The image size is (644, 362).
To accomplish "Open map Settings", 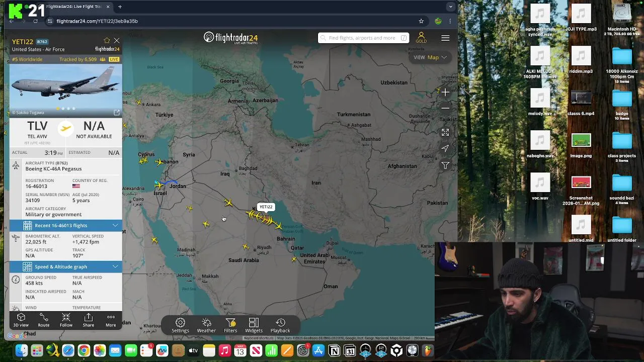I will tap(180, 325).
